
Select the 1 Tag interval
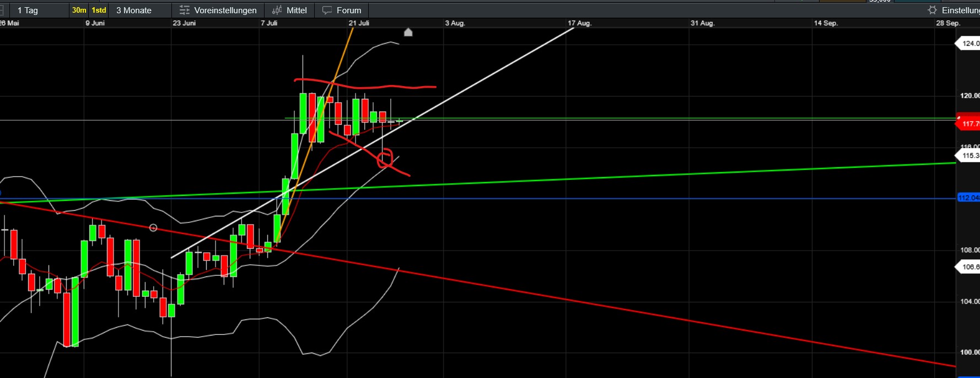(28, 10)
